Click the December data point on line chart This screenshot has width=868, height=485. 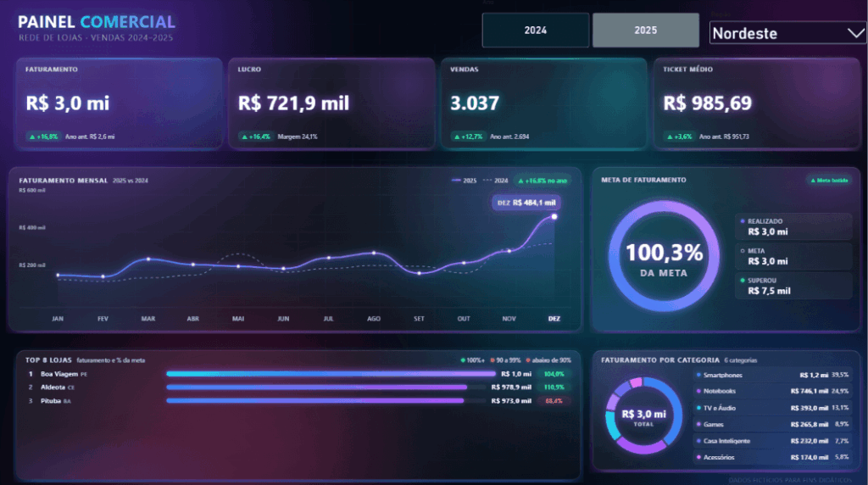coord(554,216)
